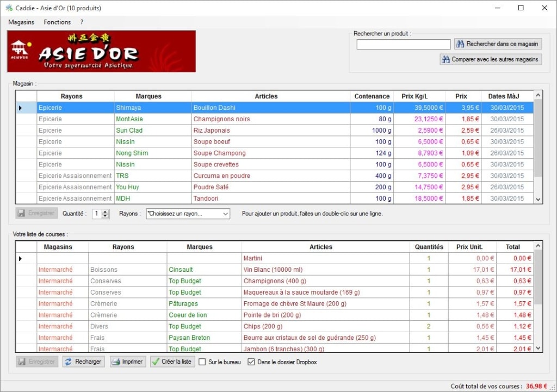Open the Fonctions menu
Image resolution: width=557 pixels, height=392 pixels.
57,22
